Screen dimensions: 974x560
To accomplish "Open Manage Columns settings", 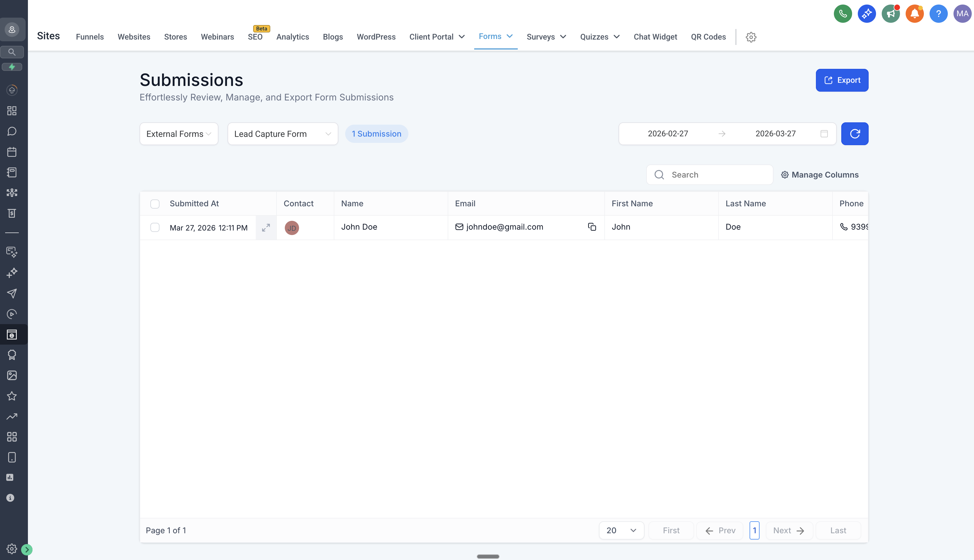I will (820, 175).
